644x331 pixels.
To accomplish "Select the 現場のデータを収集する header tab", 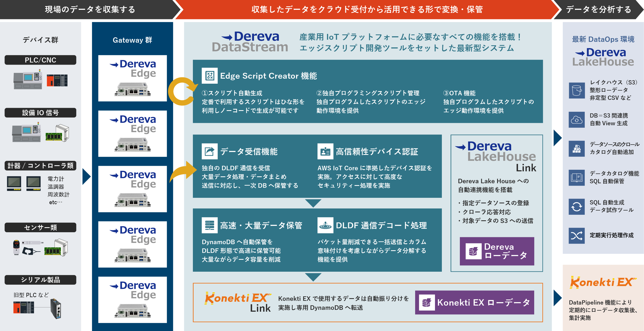I will pyautogui.click(x=90, y=10).
